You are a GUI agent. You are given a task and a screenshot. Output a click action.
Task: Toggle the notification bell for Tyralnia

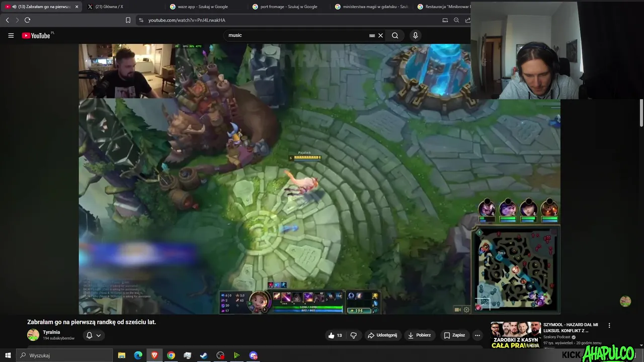point(89,335)
